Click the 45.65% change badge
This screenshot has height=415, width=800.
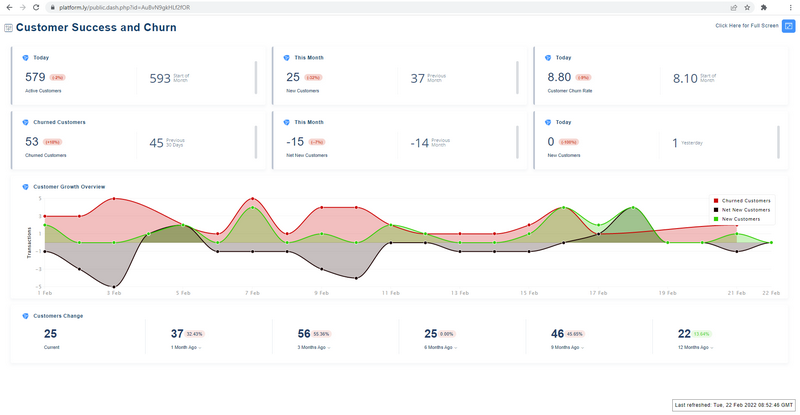pos(575,334)
